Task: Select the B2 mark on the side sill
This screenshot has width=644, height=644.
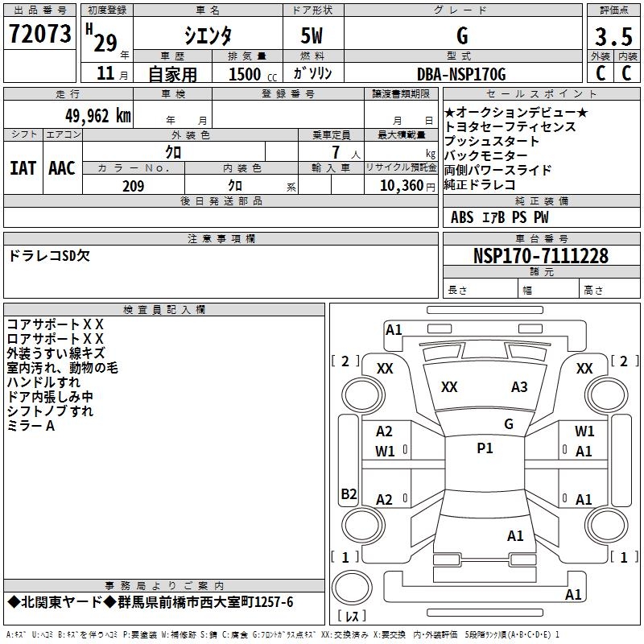Action: [x=349, y=493]
